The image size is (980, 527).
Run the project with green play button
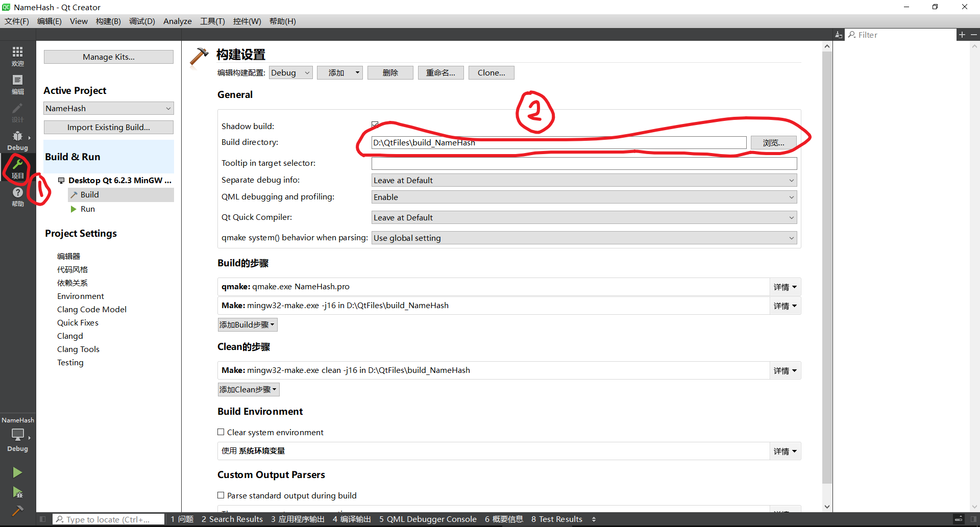(x=18, y=472)
